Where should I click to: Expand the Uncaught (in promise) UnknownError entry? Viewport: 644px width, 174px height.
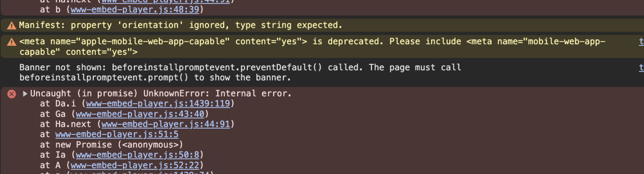(x=25, y=94)
